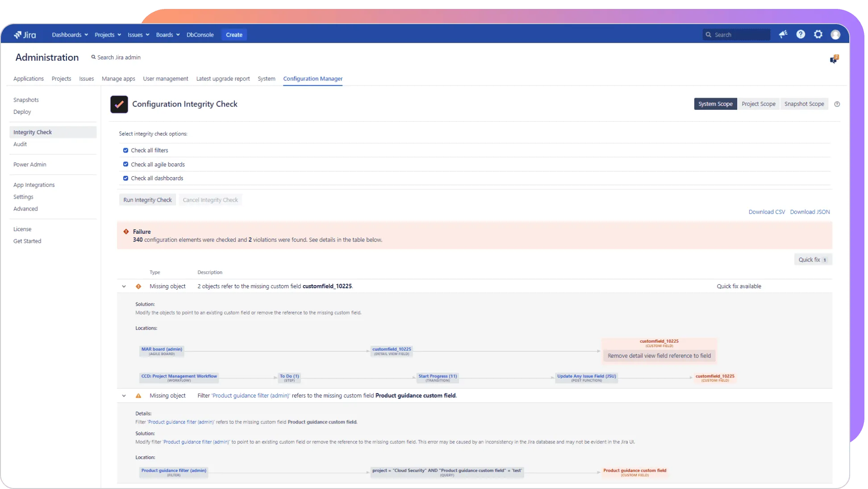Collapse the customfield_10225 violation row
Screen dimensions: 868x489
pos(124,286)
